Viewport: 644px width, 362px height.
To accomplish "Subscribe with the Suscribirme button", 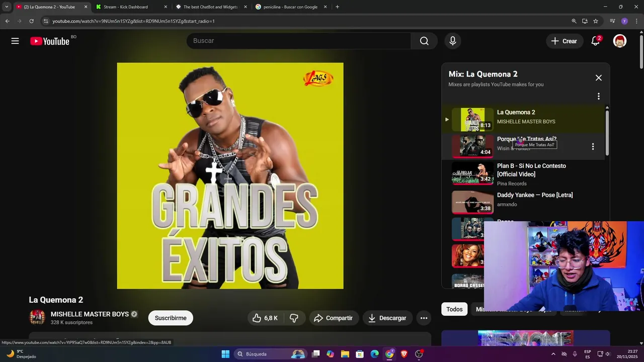I will 171,318.
